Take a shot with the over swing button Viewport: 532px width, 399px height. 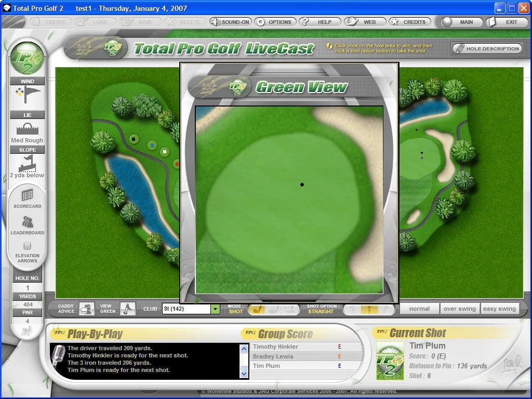[x=459, y=308]
